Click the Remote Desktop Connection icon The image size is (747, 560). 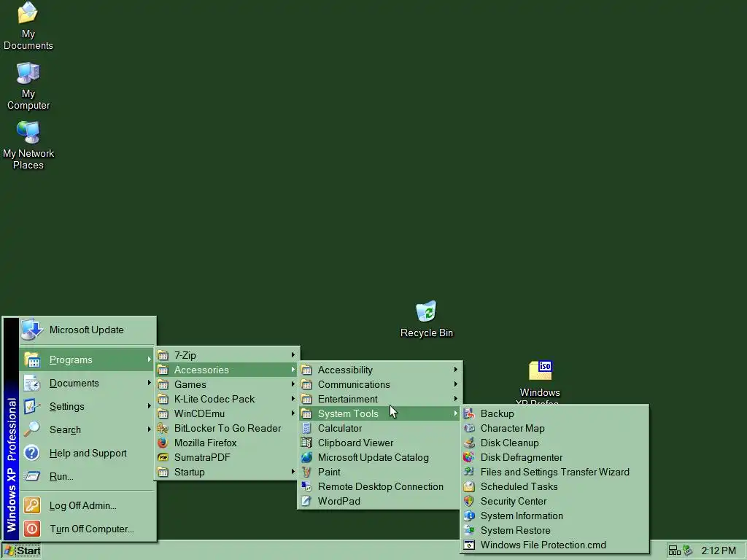click(x=306, y=486)
